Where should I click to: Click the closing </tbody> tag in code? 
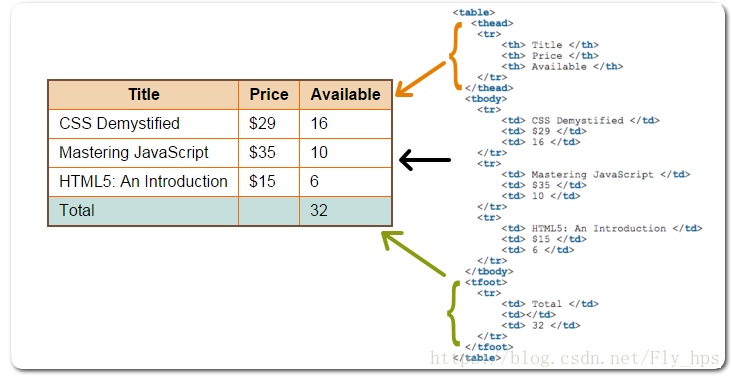point(489,271)
